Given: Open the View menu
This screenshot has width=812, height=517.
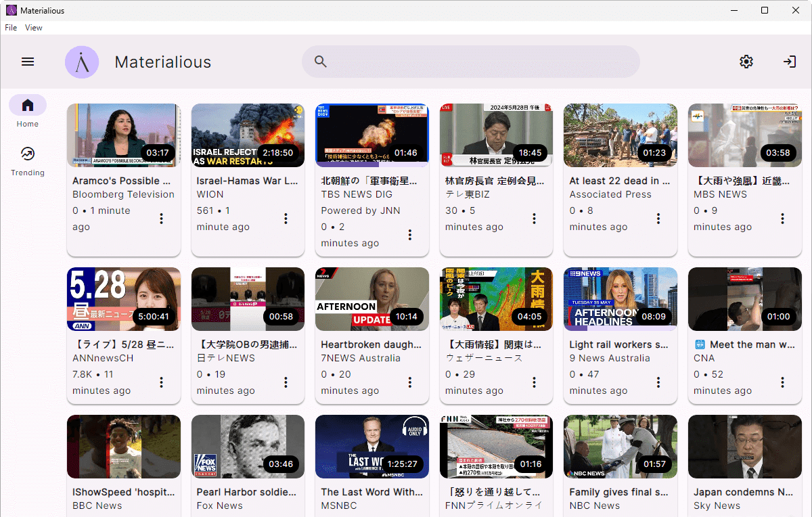Looking at the screenshot, I should click(34, 28).
